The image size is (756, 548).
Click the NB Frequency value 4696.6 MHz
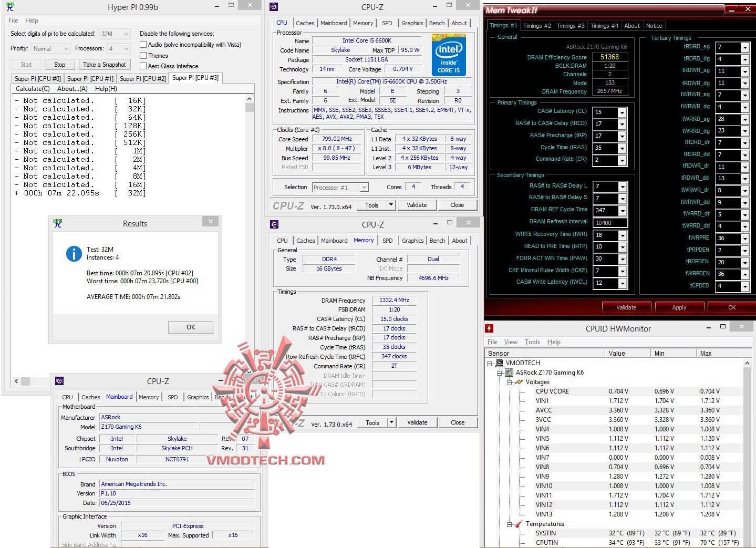coord(433,278)
